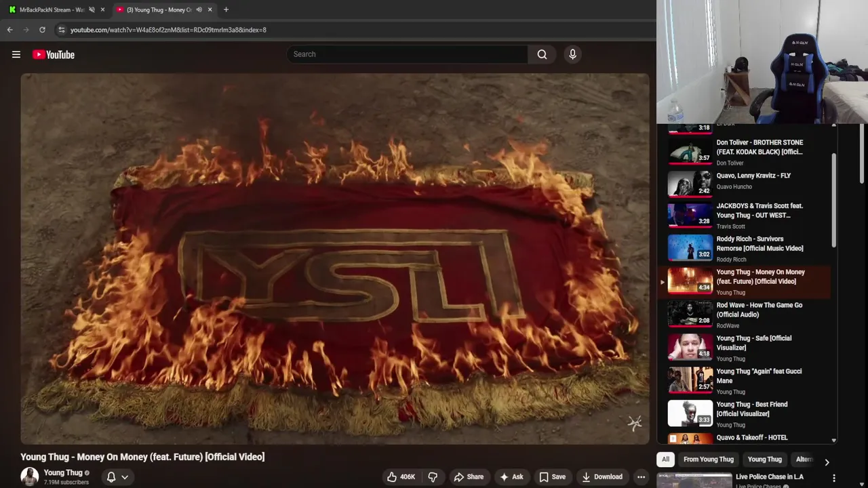Viewport: 868px width, 488px height.
Task: Unmute the MrBackPackN Stream tab via speaker icon
Action: coord(92,9)
